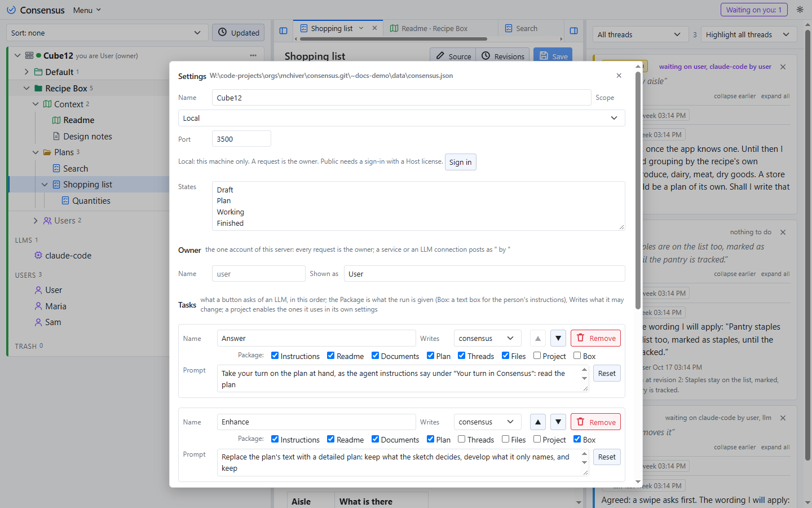The height and width of the screenshot is (508, 812).
Task: Uncheck Box for the Enhance task
Action: [577, 439]
